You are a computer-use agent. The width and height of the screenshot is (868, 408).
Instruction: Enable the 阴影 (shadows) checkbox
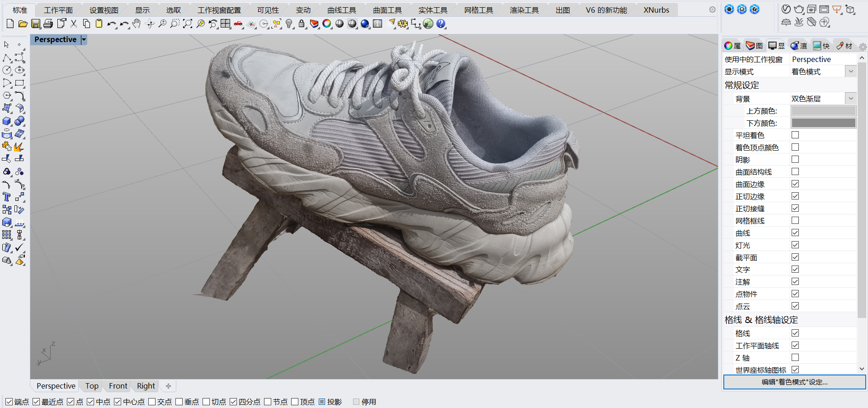point(795,159)
